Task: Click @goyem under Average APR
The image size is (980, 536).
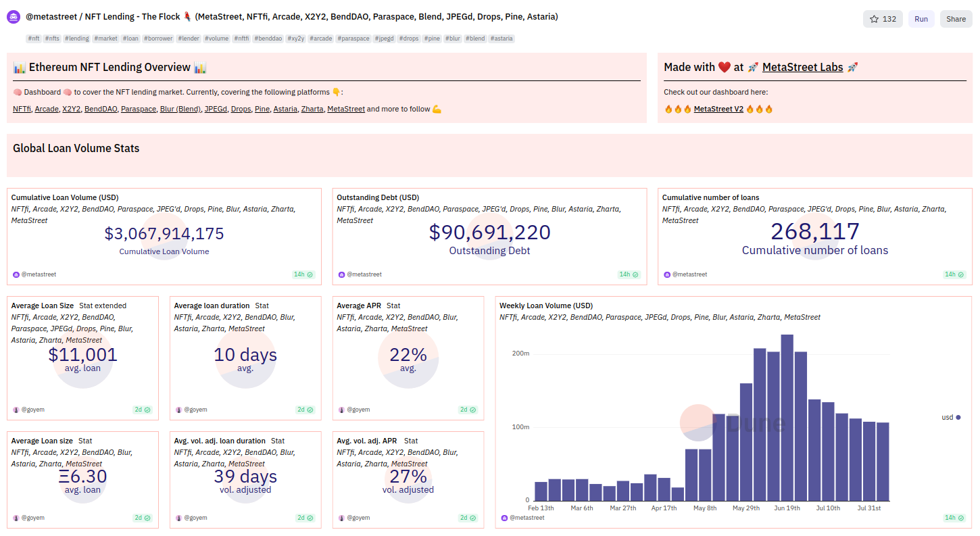Action: tap(358, 410)
